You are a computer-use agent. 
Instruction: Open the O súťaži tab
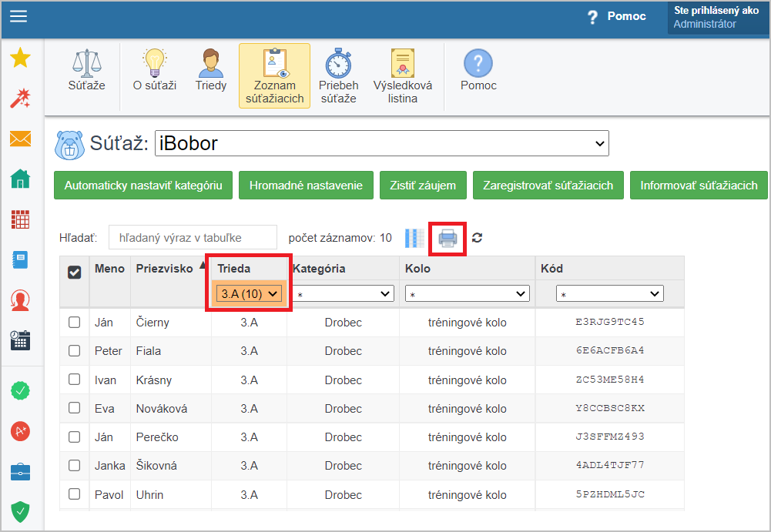154,70
